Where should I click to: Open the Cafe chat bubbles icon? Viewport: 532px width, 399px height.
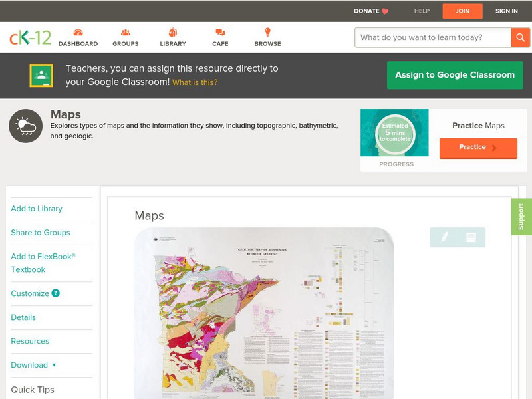[x=220, y=32]
